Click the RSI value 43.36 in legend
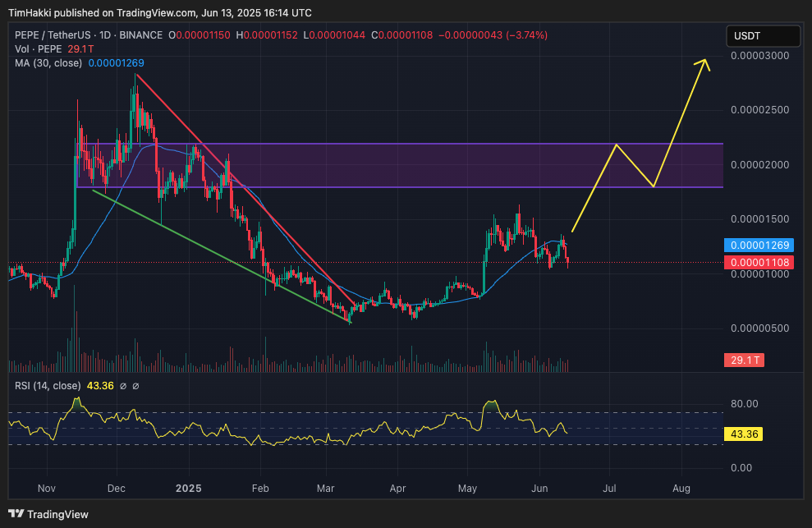 [100, 385]
